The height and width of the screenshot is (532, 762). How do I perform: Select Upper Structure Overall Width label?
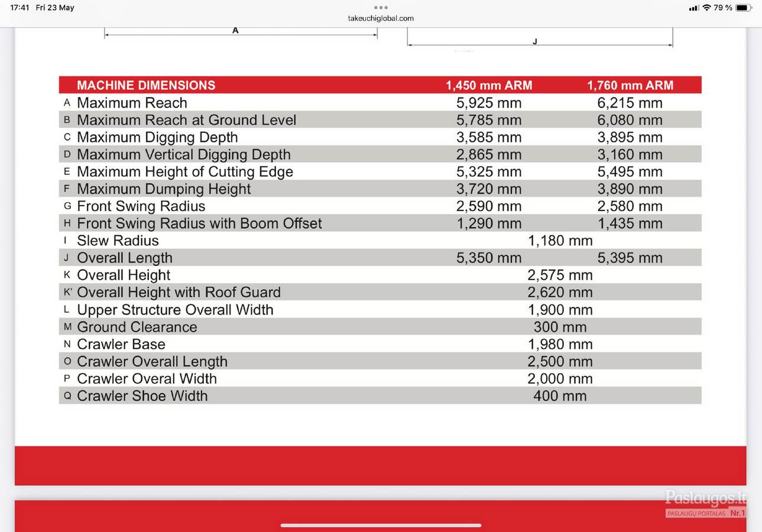tap(175, 310)
